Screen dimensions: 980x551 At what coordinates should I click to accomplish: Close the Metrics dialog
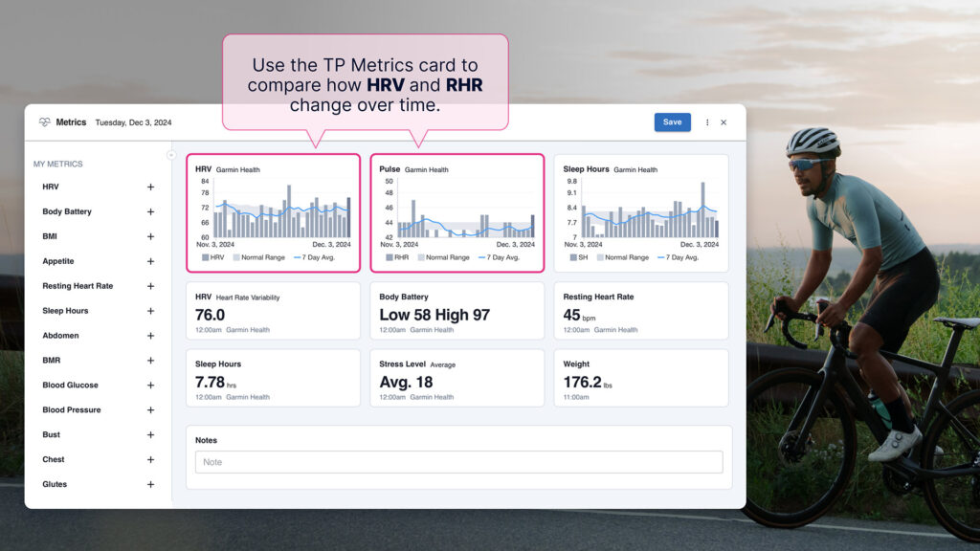(724, 122)
